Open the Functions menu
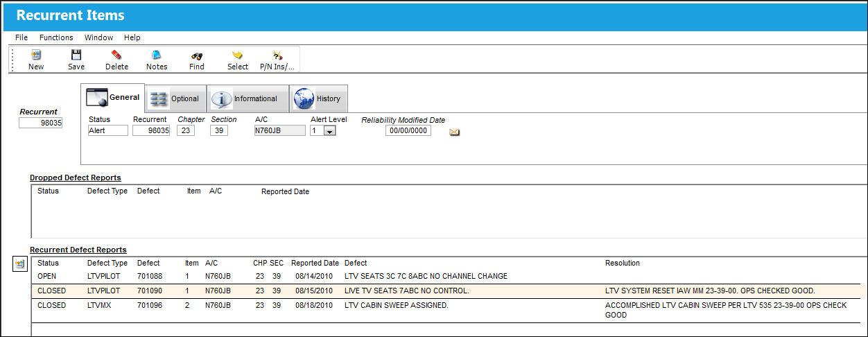 click(56, 37)
